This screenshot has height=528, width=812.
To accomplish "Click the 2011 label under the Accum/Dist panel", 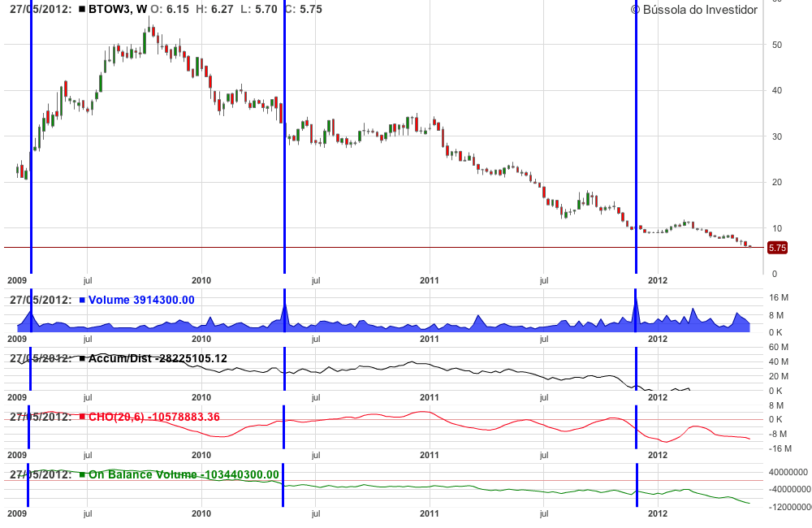I will 430,397.
